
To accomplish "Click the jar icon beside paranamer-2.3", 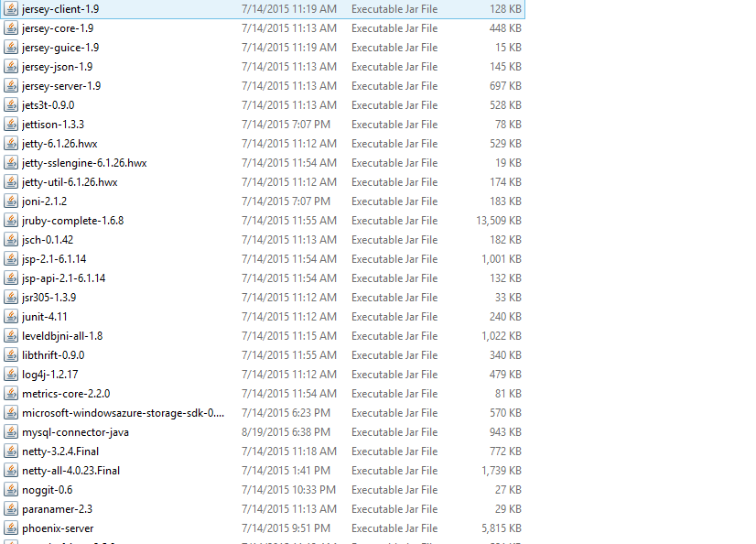I will click(x=11, y=509).
